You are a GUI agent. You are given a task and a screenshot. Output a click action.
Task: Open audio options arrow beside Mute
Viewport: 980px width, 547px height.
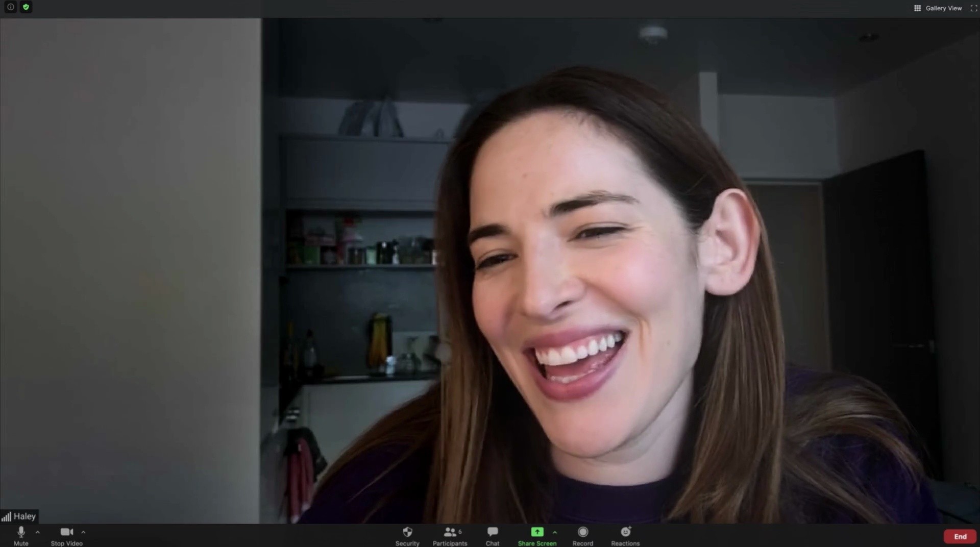(38, 532)
